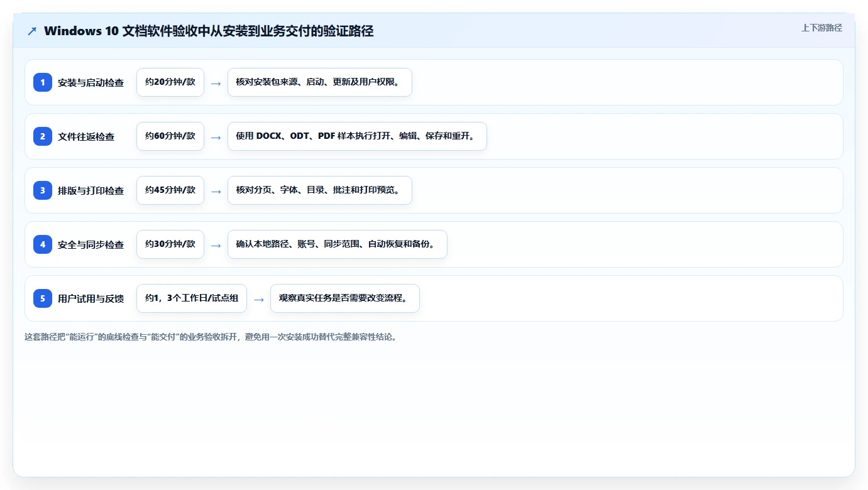Viewport: 868px width, 490px height.
Task: Click the arrow after 约1，3个工作日/试点组
Action: tap(258, 299)
